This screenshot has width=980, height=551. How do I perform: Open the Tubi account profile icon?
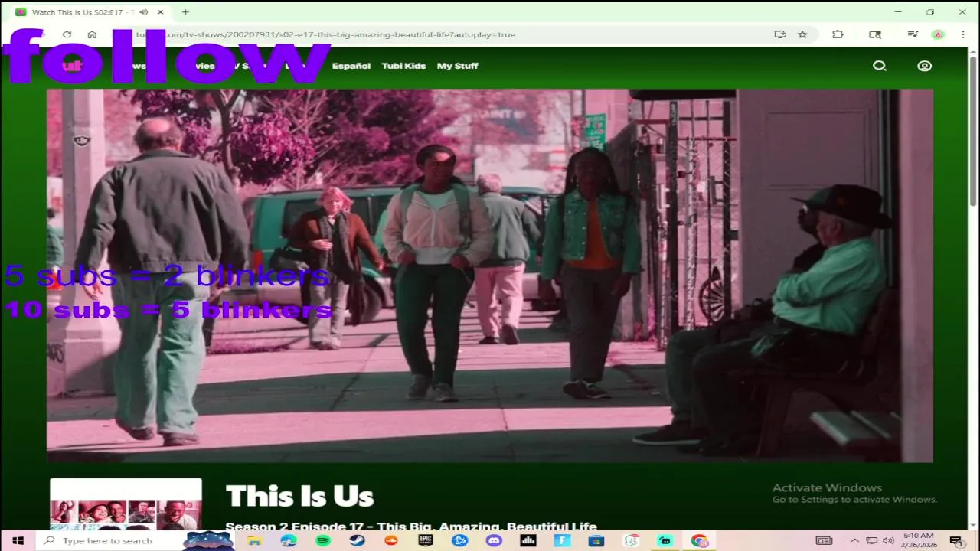tap(924, 66)
